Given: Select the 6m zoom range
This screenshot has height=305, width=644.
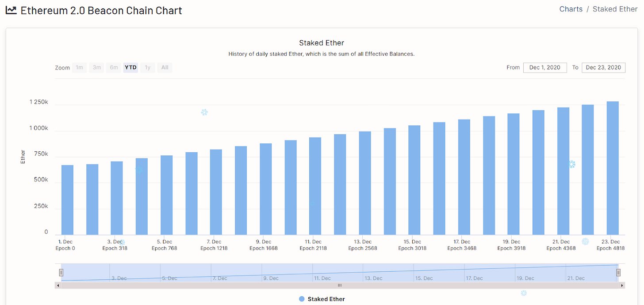Looking at the screenshot, I should 114,68.
